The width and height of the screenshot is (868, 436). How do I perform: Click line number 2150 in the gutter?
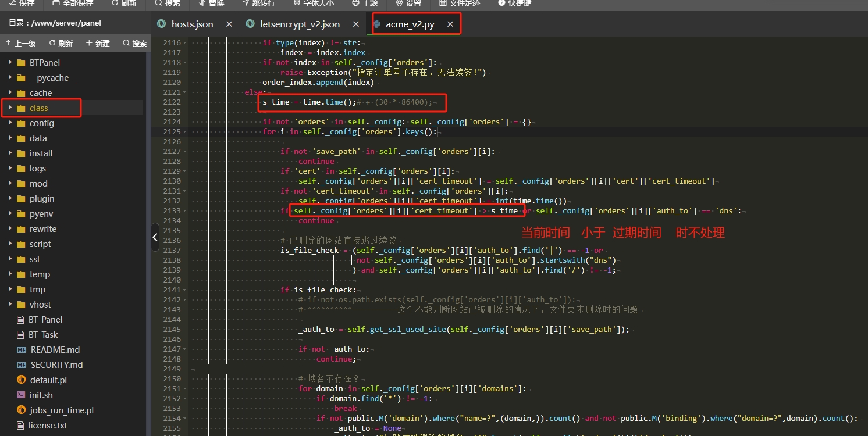tap(172, 378)
